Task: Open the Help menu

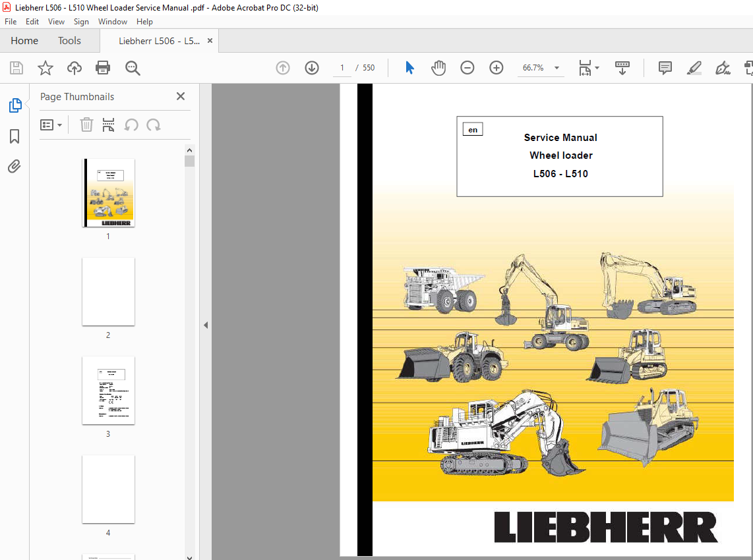Action: 144,22
